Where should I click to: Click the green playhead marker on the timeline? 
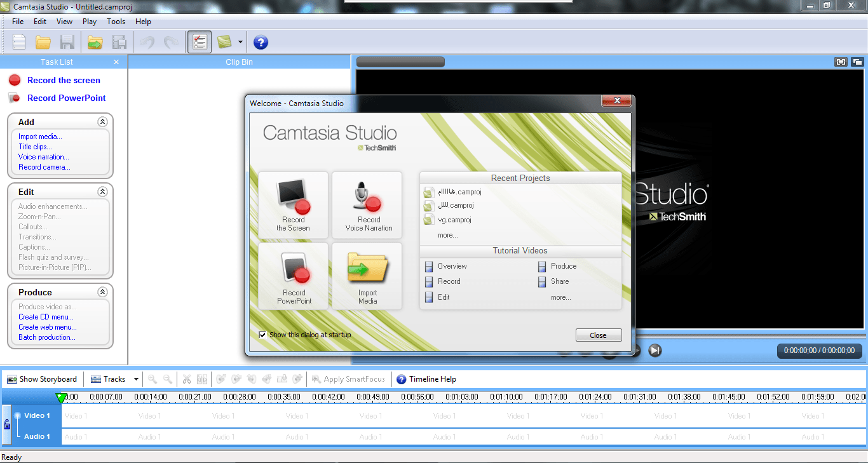[x=61, y=398]
